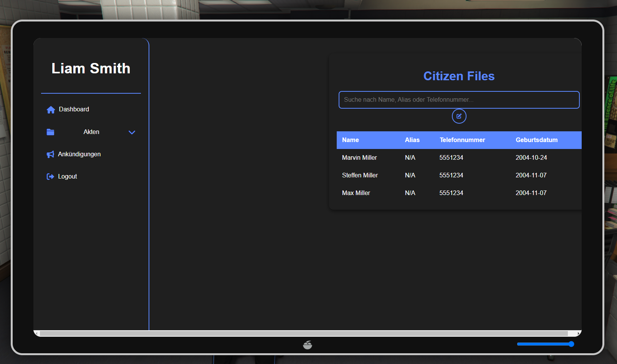Screen dimensions: 617x364
Task: Click Steffen Miller's birthdate 2004-11-07
Action: coord(531,175)
